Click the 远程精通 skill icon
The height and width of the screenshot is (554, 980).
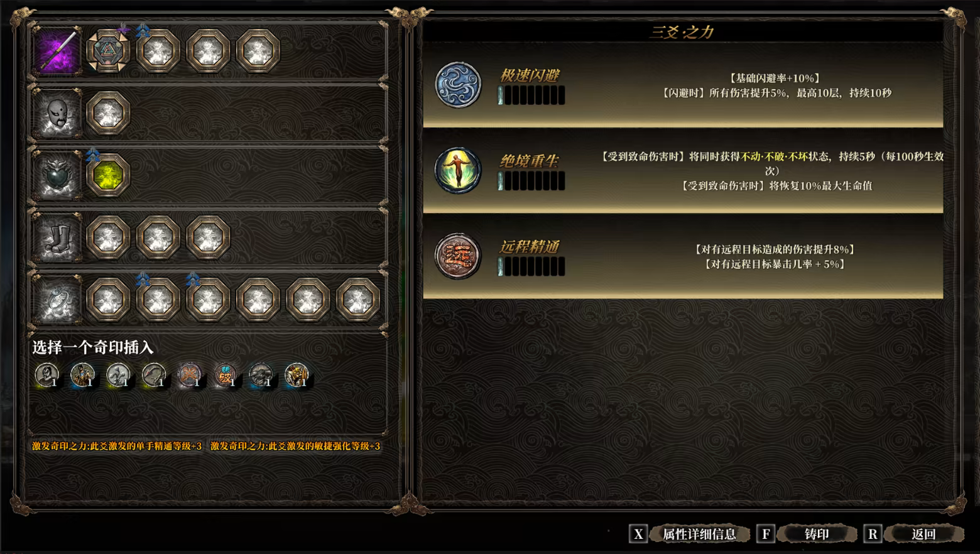click(458, 256)
